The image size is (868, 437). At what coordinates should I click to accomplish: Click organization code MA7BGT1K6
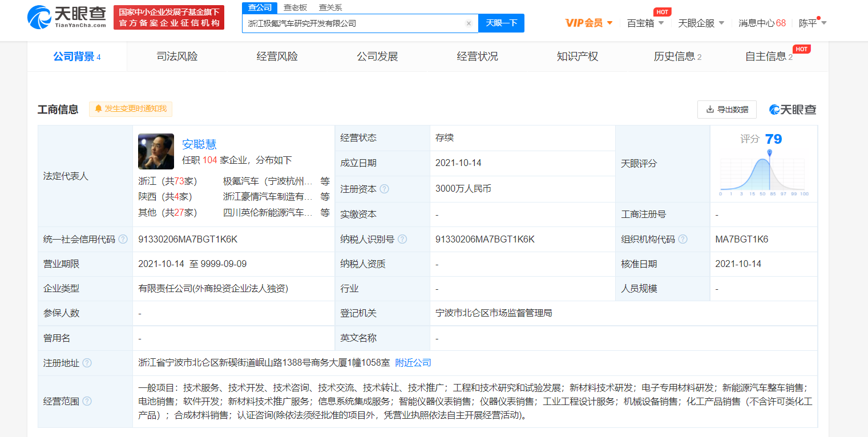point(742,240)
